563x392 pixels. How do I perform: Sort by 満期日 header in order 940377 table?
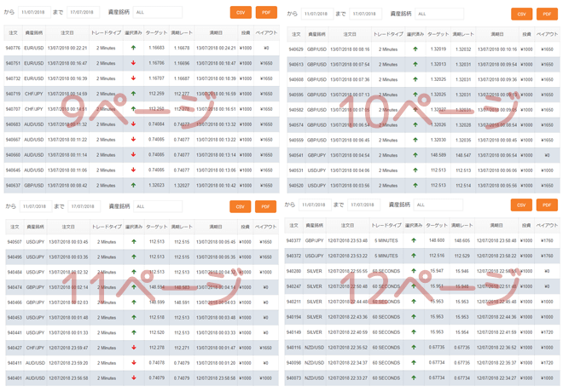pos(496,226)
